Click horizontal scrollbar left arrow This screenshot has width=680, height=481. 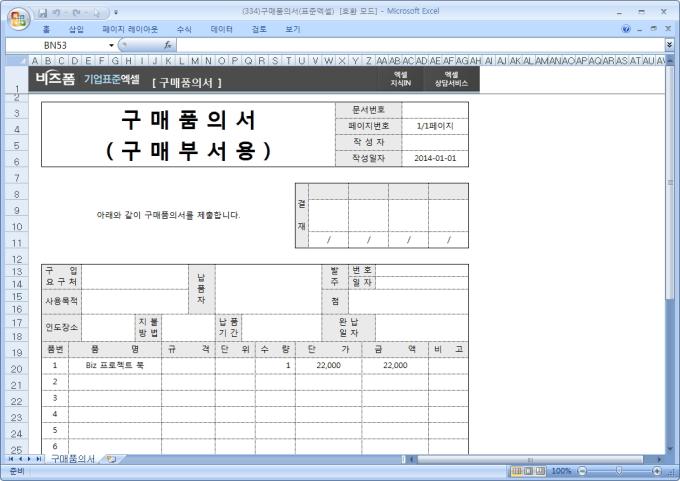(x=412, y=459)
